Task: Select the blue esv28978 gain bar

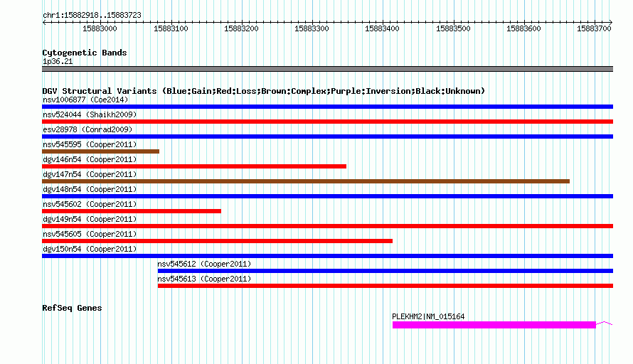Action: click(327, 136)
